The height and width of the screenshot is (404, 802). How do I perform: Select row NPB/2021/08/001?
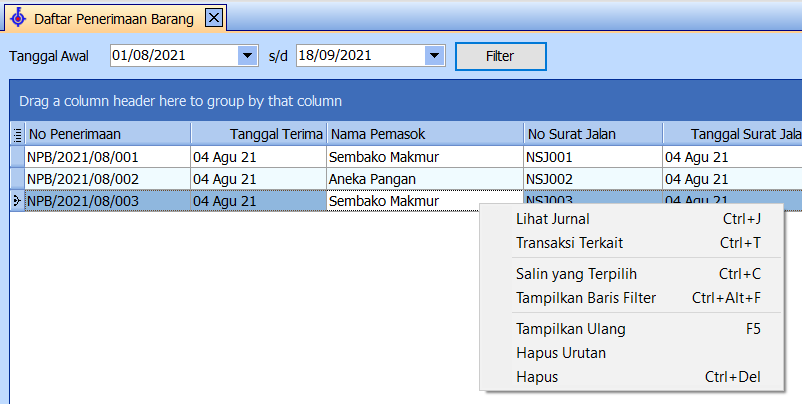click(107, 157)
